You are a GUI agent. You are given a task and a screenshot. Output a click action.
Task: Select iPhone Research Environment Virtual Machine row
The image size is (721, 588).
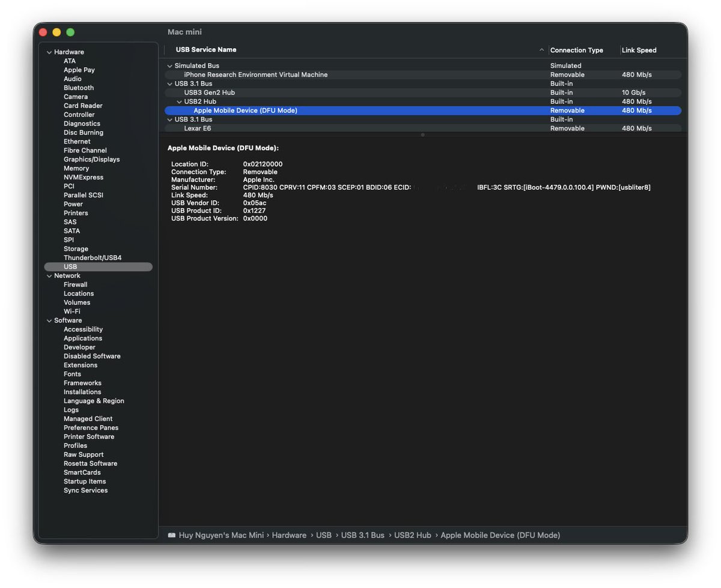(x=423, y=75)
